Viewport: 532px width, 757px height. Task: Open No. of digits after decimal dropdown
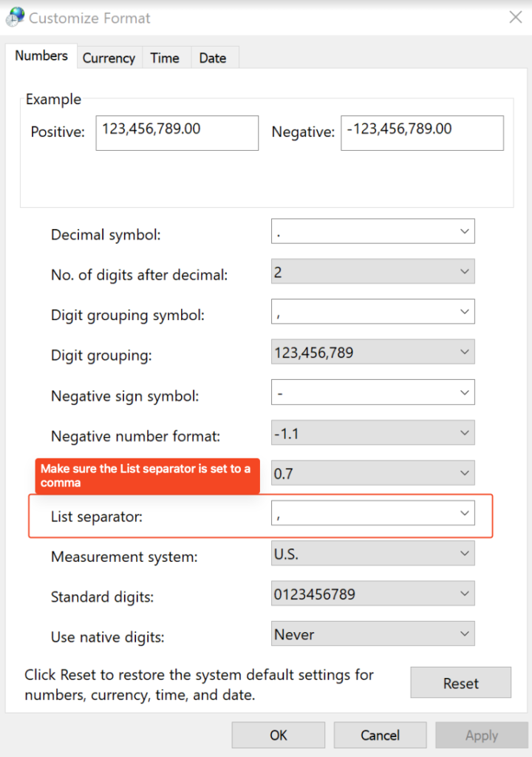(x=464, y=272)
